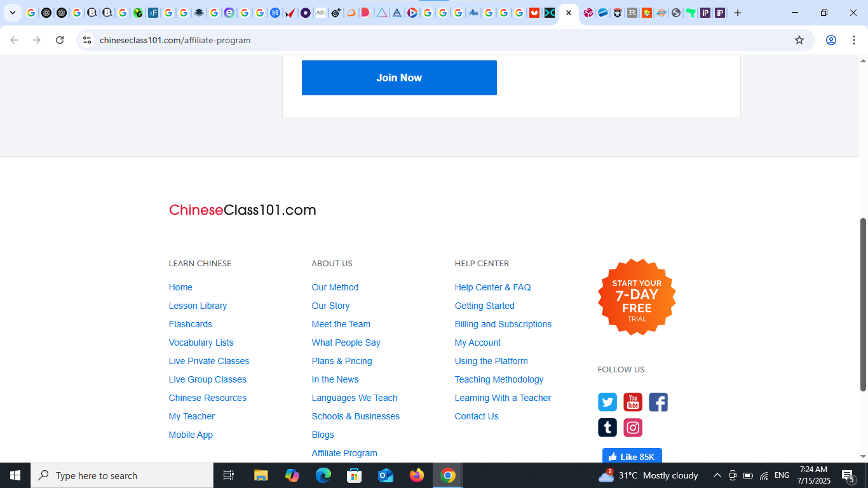View site information icon in address bar
The height and width of the screenshot is (488, 868).
pyautogui.click(x=87, y=40)
